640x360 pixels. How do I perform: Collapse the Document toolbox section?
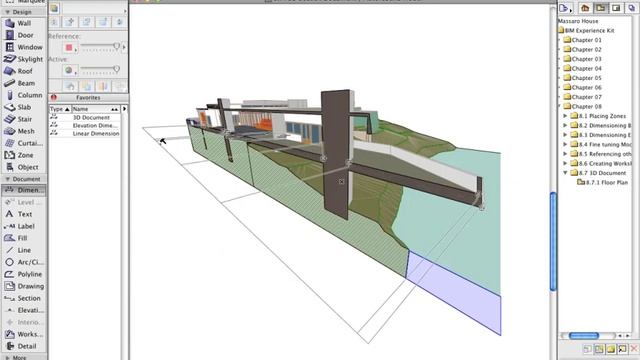[x=7, y=179]
